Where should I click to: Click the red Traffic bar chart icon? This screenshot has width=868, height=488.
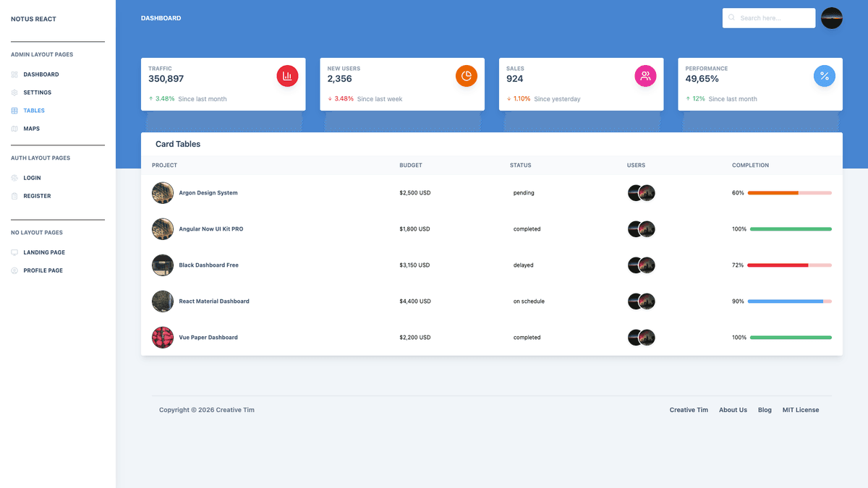(287, 76)
